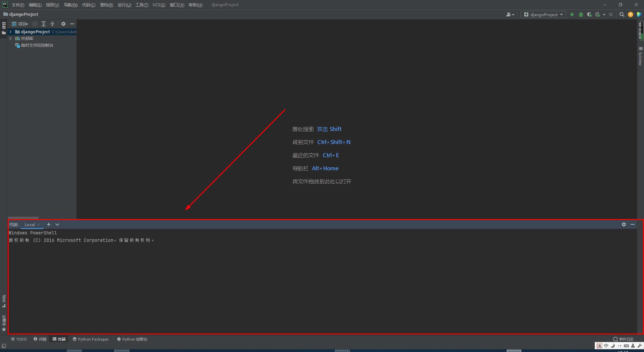Click the orange update icon
This screenshot has height=352, width=644.
tap(631, 14)
